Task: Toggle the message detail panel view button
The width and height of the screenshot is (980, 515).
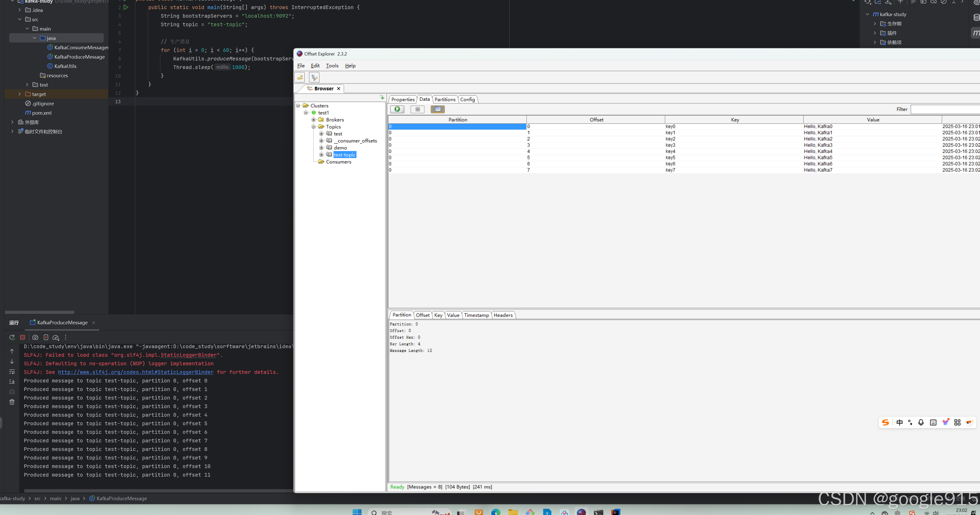Action: tap(438, 109)
